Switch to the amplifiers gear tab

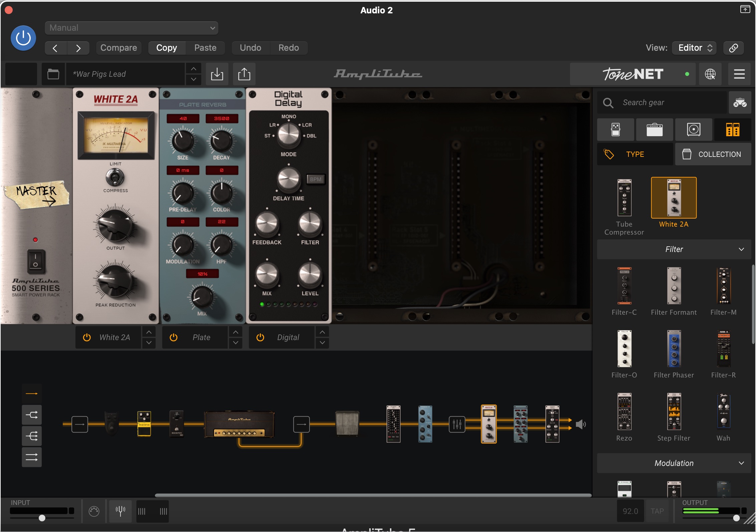coord(654,129)
